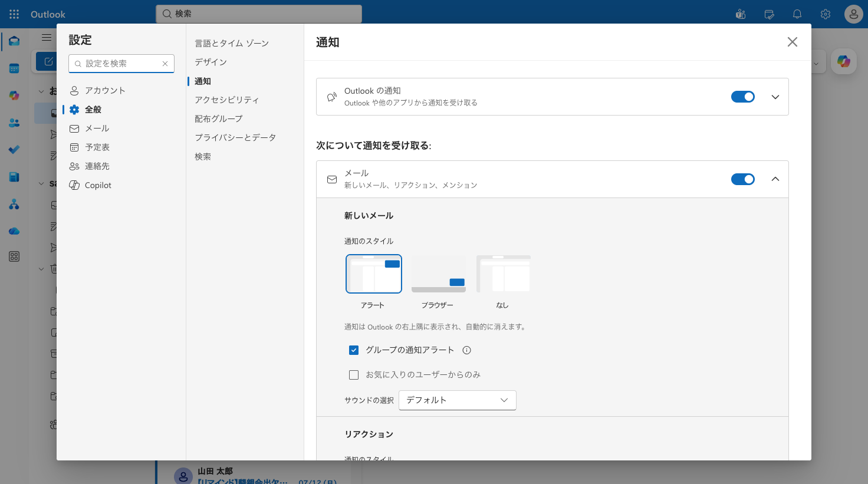Clear the settings search field
868x484 pixels.
pyautogui.click(x=165, y=64)
